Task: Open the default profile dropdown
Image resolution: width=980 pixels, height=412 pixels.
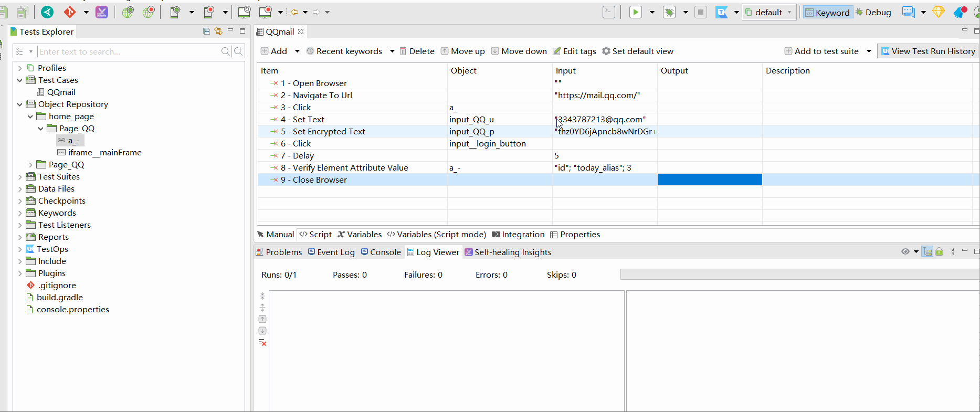Action: [x=769, y=12]
